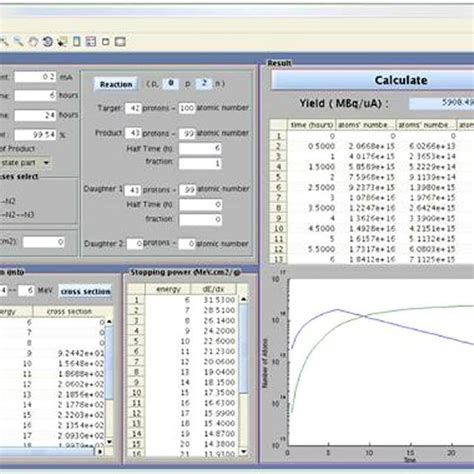Click the current field showing 0.2 mA

(35, 77)
